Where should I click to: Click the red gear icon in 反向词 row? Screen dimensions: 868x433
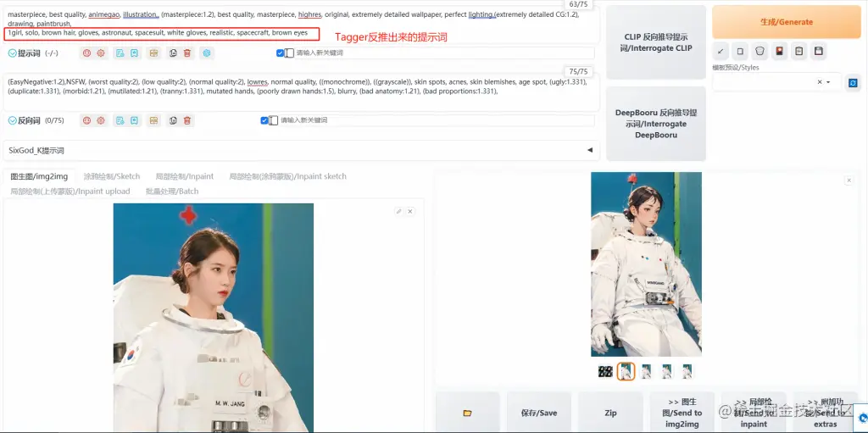pos(101,120)
